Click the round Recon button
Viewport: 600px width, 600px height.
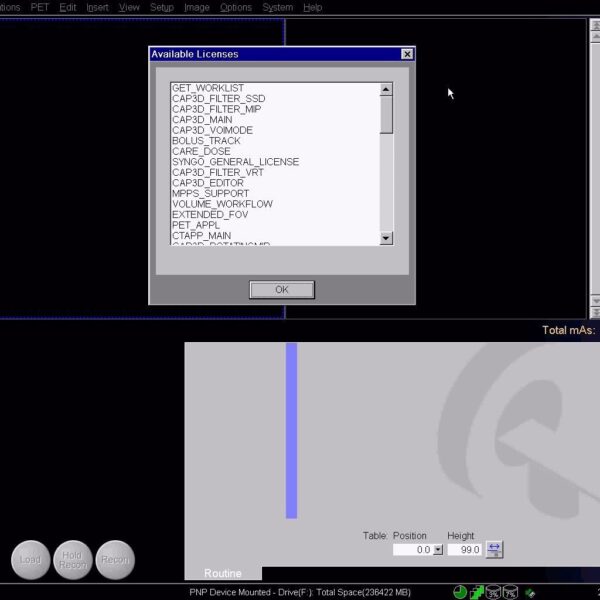pyautogui.click(x=115, y=559)
